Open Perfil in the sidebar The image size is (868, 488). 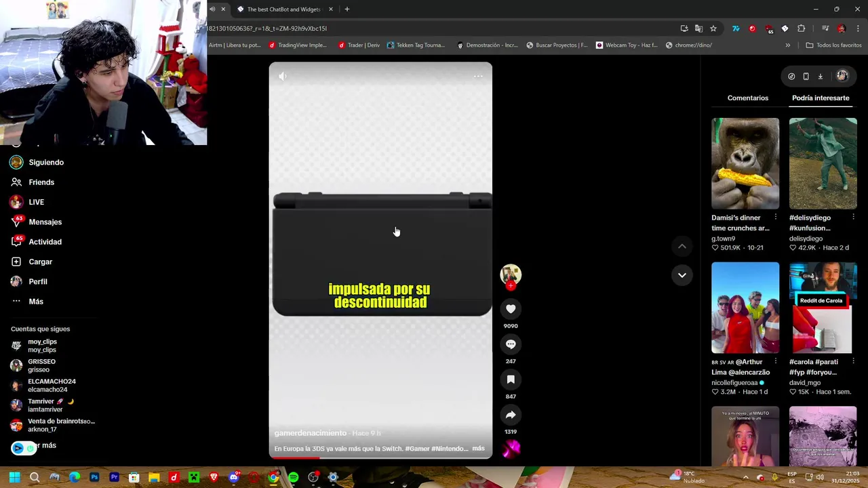[38, 281]
